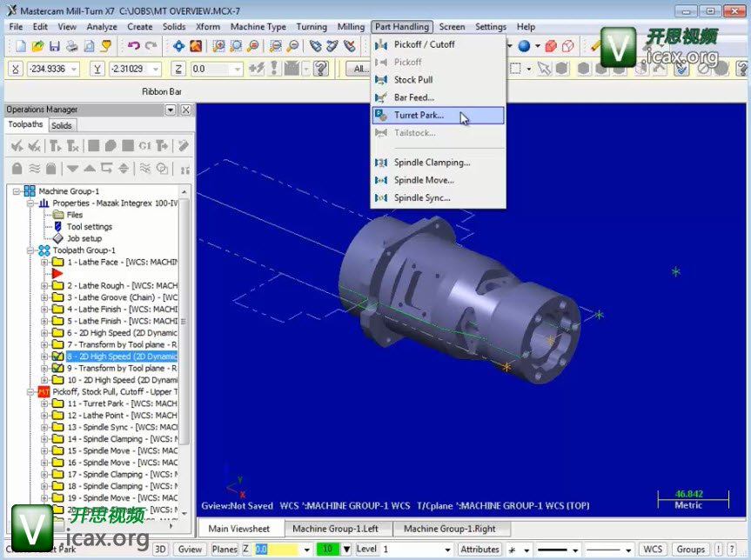The height and width of the screenshot is (560, 751).
Task: Click the Undo arrow icon
Action: point(133,45)
